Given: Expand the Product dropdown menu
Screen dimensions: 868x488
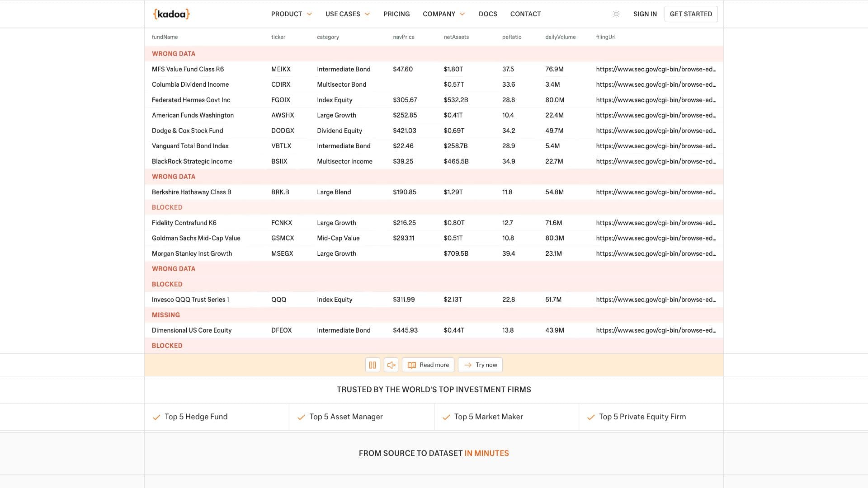Looking at the screenshot, I should point(292,14).
